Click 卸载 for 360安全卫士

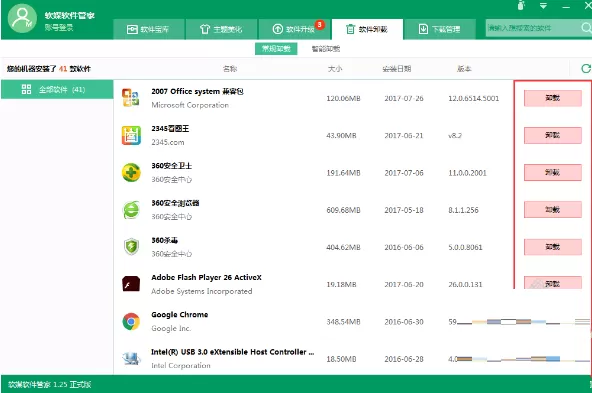coord(552,173)
